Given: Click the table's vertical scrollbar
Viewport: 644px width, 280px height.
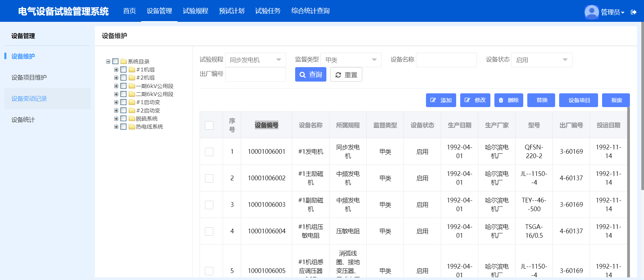Looking at the screenshot, I should tap(629, 192).
